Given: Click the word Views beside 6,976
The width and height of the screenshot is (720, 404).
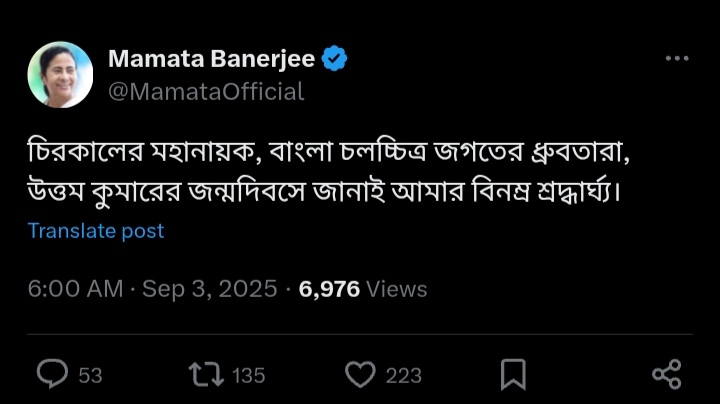Looking at the screenshot, I should coord(397,289).
